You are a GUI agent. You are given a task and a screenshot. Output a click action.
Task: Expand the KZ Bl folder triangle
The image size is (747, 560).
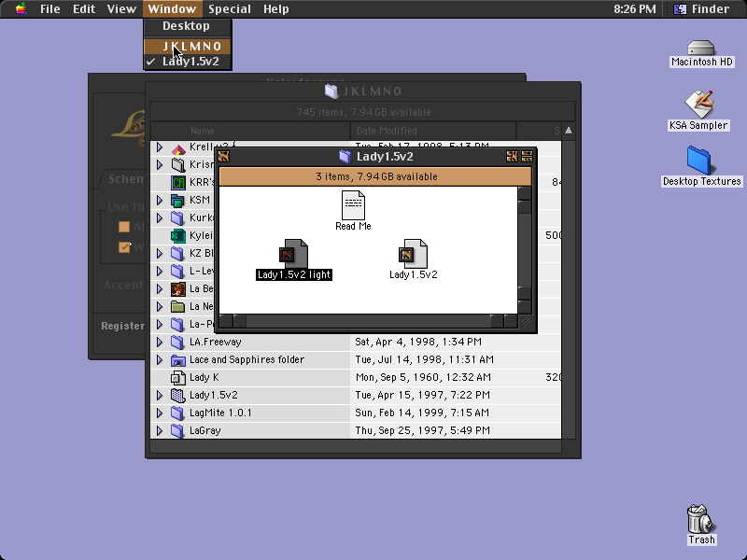click(160, 253)
